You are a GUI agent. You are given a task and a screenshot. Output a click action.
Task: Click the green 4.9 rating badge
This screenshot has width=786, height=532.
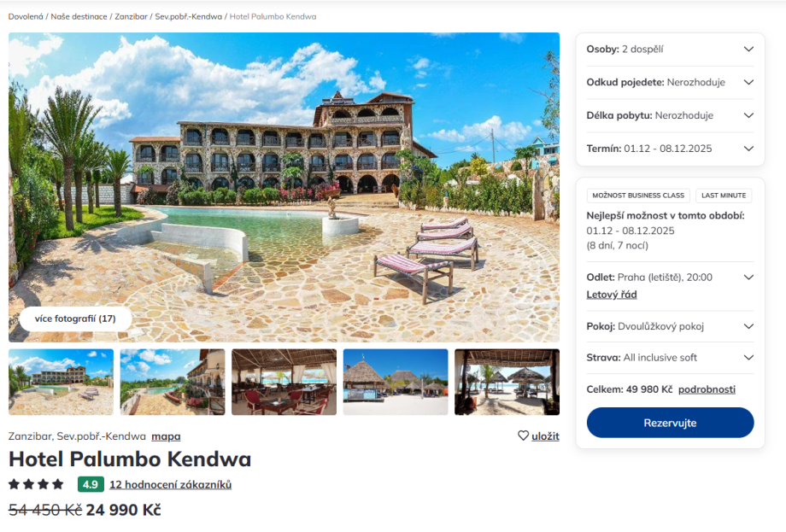[x=91, y=484]
